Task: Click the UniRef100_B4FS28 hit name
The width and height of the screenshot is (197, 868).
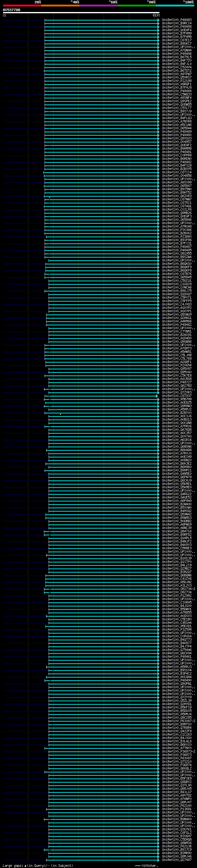Action: (x=177, y=165)
